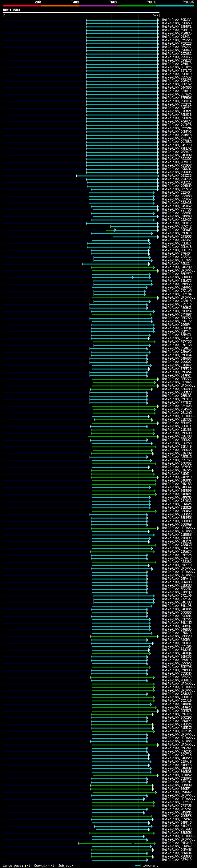
Task: Open hit UniRef100_Q43434
Action: pos(176,37)
